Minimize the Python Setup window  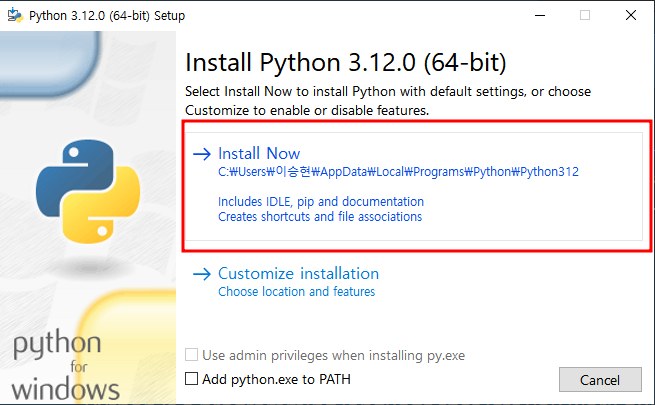[x=540, y=15]
